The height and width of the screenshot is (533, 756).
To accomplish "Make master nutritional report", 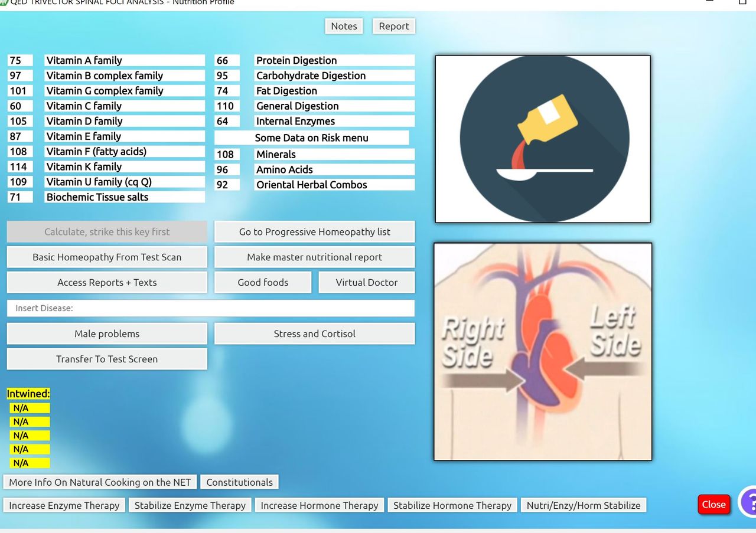I will click(314, 257).
